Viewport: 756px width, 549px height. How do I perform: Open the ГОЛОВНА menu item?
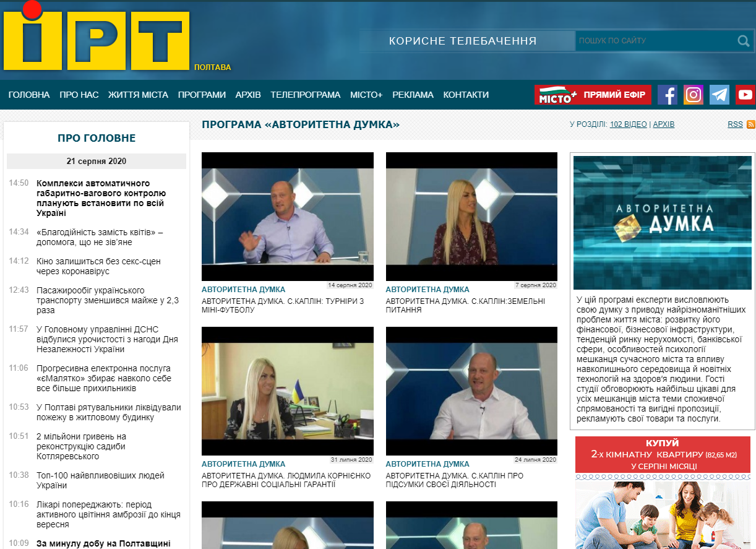29,95
